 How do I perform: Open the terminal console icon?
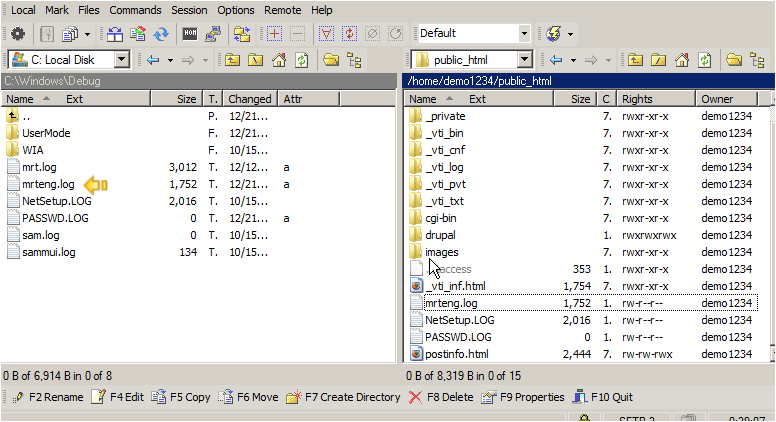click(189, 34)
